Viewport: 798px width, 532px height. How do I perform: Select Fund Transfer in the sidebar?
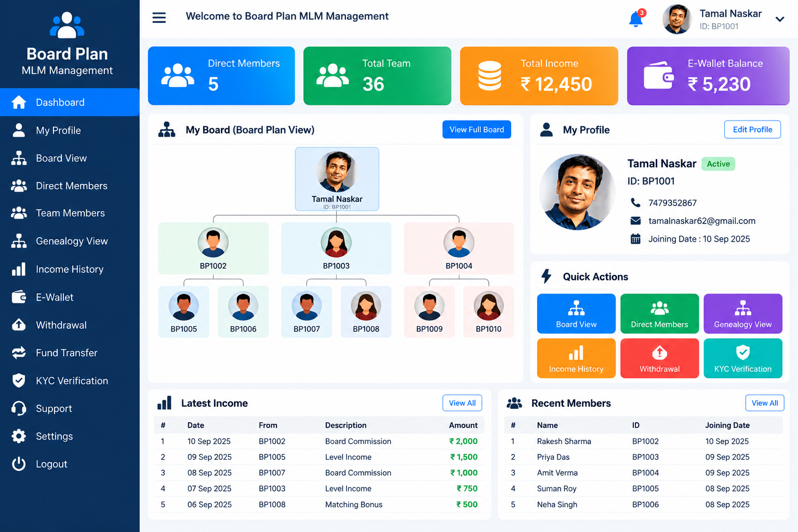pos(70,353)
